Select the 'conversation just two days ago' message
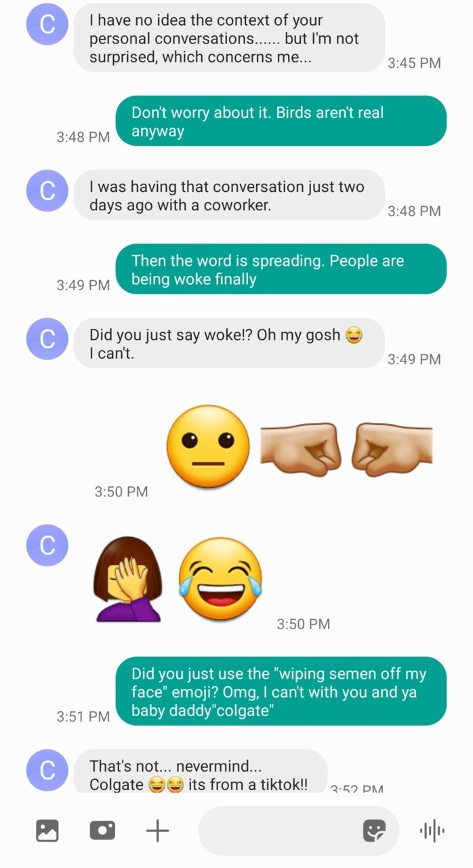473x868 pixels. 229,195
